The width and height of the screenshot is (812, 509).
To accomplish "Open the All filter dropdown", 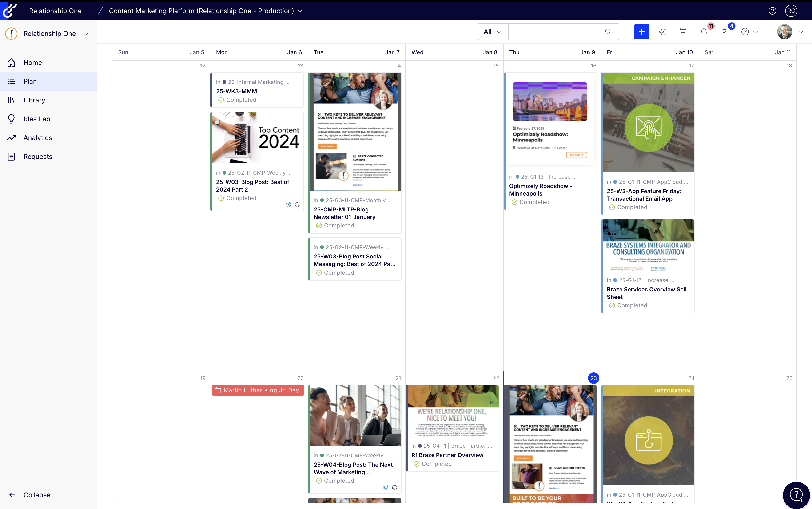I will tap(492, 32).
